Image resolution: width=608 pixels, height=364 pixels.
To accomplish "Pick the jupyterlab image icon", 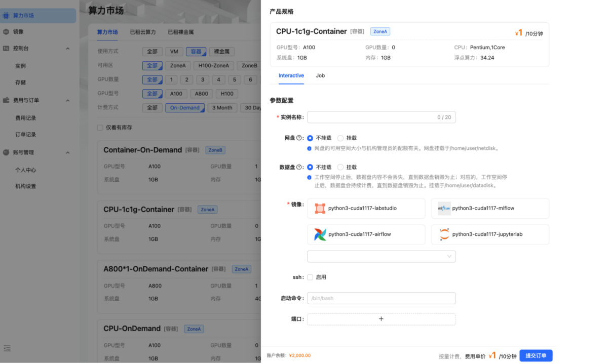I will coord(444,234).
